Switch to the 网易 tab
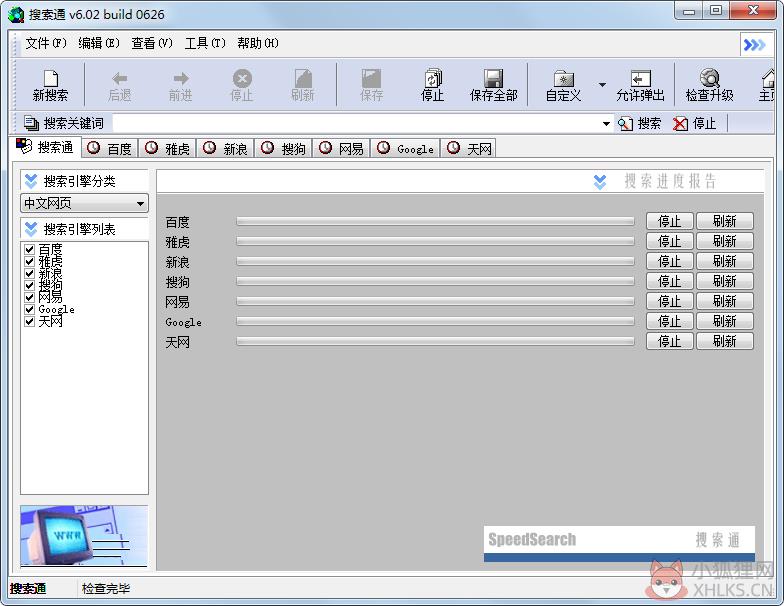 point(342,148)
